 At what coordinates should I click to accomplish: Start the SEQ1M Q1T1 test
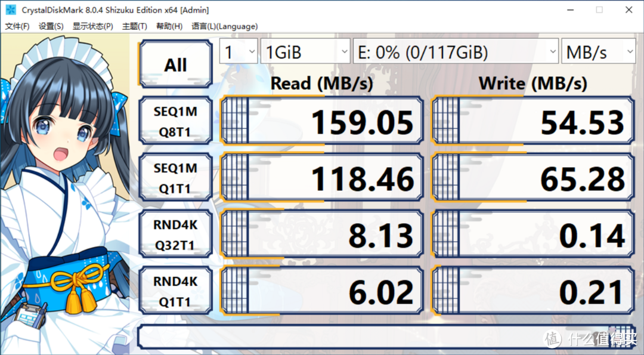pyautogui.click(x=176, y=178)
